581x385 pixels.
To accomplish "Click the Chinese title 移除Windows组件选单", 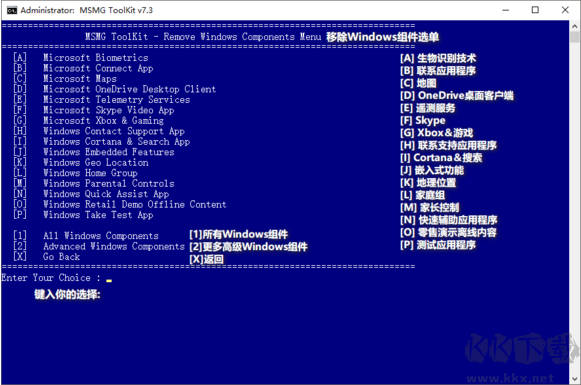I will (x=382, y=37).
